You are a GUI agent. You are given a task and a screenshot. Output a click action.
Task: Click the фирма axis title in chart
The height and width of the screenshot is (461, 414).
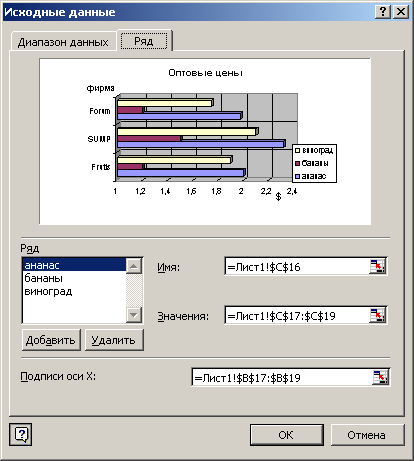pos(100,88)
